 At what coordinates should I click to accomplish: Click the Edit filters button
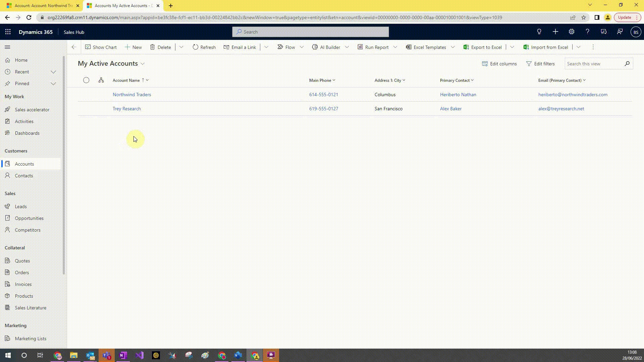pyautogui.click(x=540, y=64)
